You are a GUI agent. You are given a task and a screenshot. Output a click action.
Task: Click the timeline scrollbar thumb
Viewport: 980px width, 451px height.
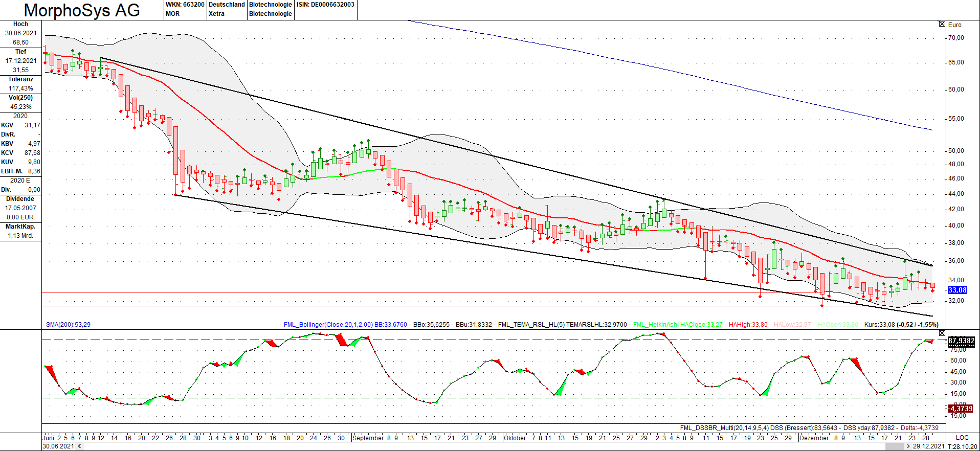pos(895,446)
